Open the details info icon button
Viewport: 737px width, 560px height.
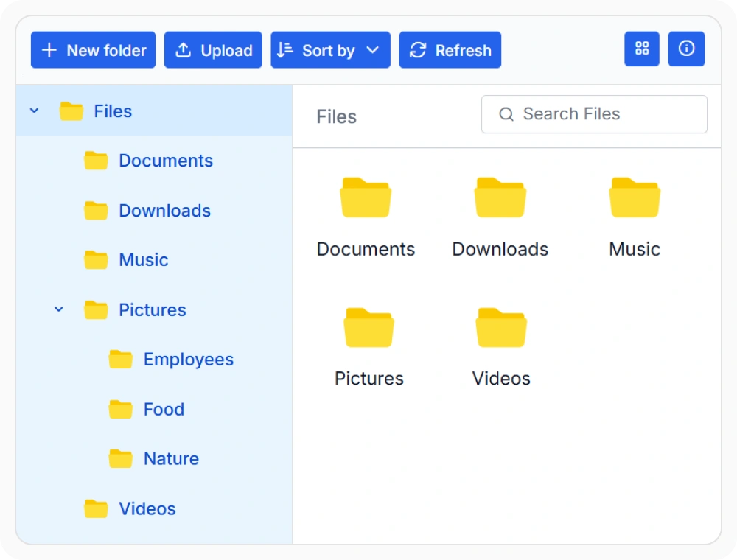(x=686, y=49)
